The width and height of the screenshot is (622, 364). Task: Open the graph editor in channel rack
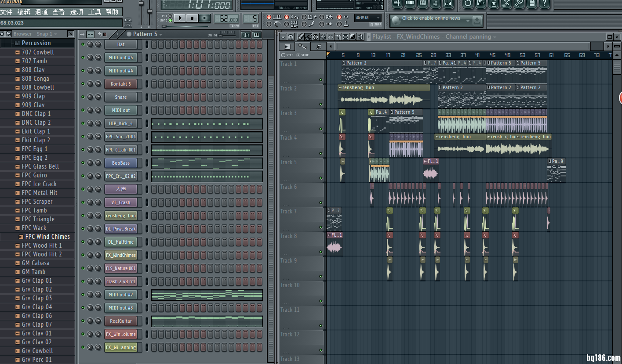point(245,34)
